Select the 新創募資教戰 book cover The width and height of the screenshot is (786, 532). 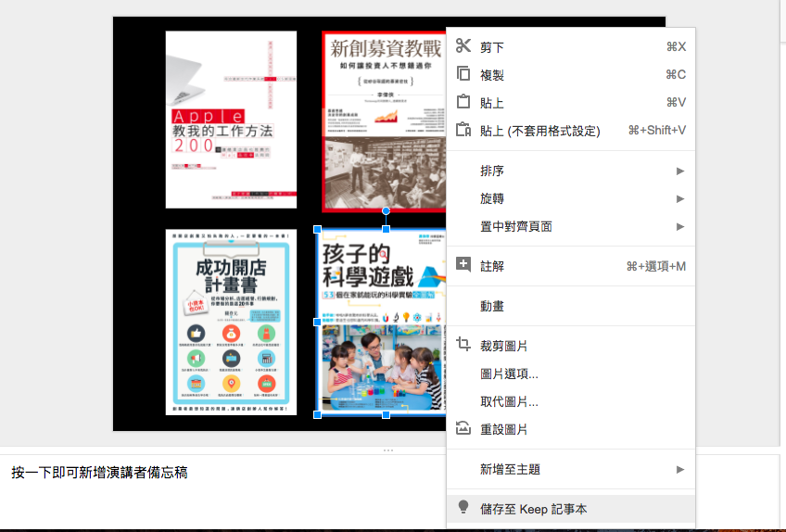coord(384,121)
